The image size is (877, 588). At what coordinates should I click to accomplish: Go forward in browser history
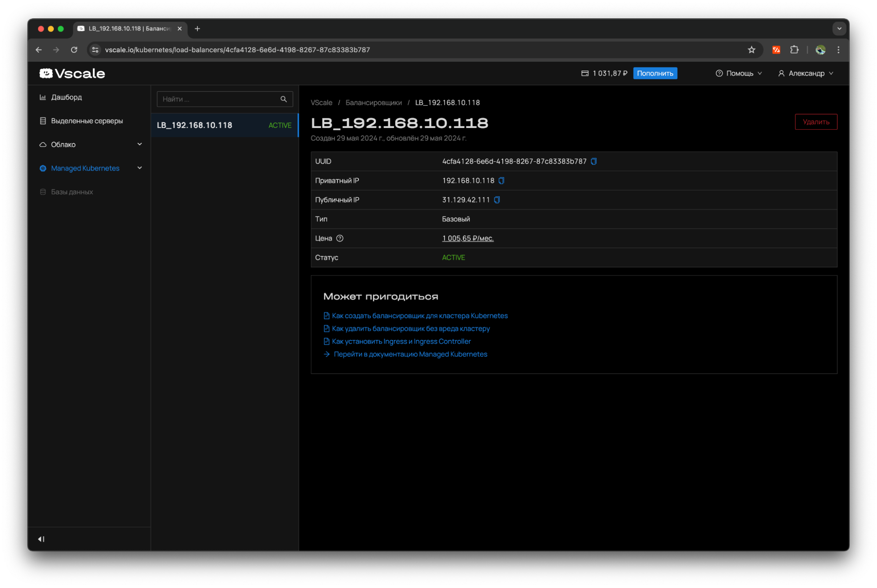(x=56, y=50)
